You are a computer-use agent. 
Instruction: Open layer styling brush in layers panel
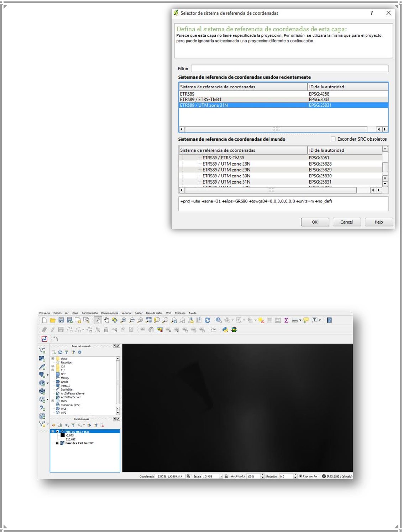tap(54, 425)
